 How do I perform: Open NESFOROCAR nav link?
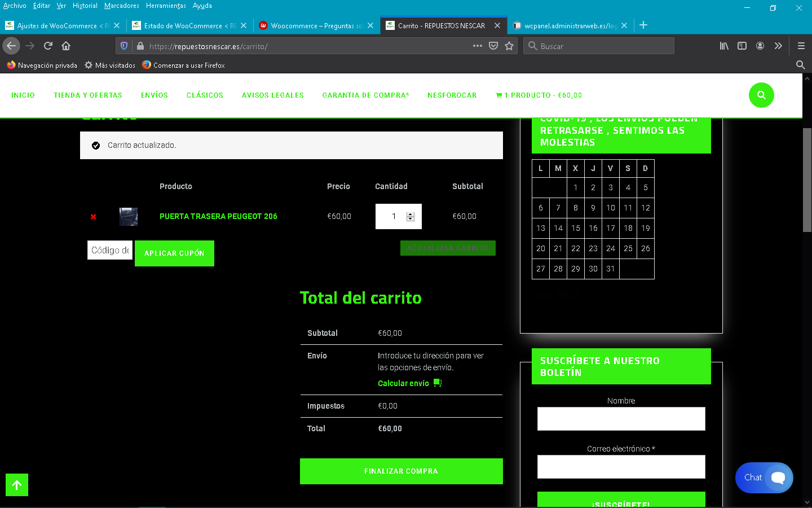point(452,95)
